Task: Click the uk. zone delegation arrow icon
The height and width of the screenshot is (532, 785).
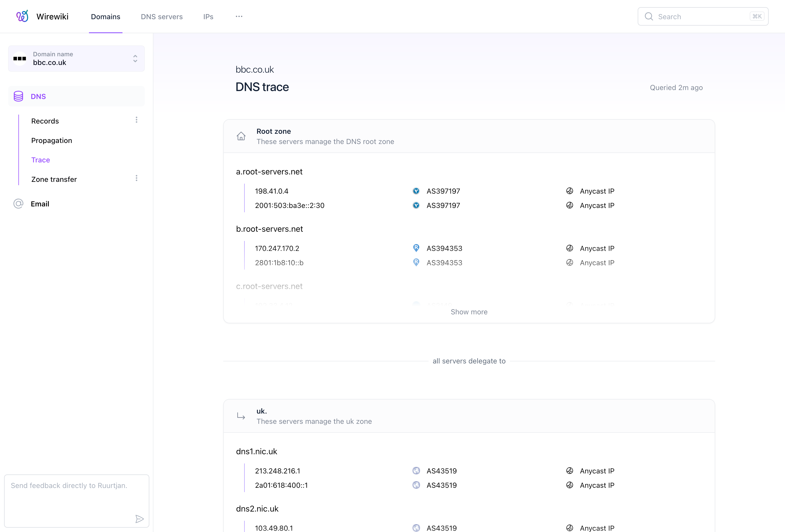Action: pyautogui.click(x=241, y=416)
